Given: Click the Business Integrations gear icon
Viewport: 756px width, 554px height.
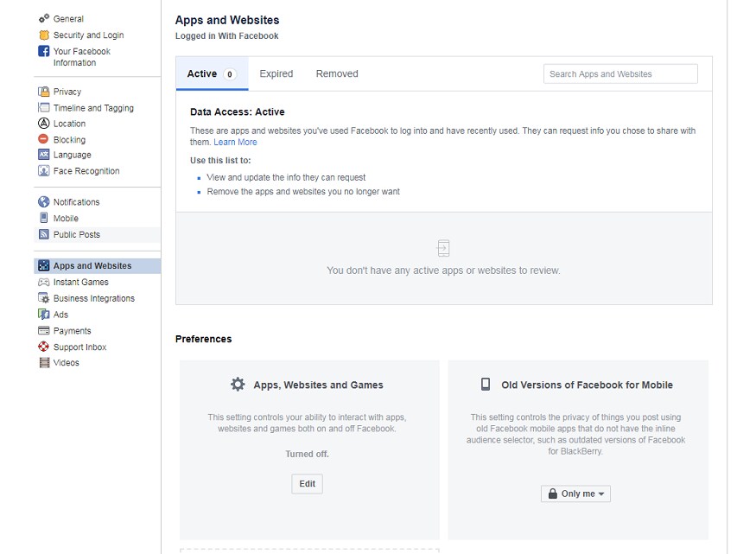Looking at the screenshot, I should click(x=44, y=298).
